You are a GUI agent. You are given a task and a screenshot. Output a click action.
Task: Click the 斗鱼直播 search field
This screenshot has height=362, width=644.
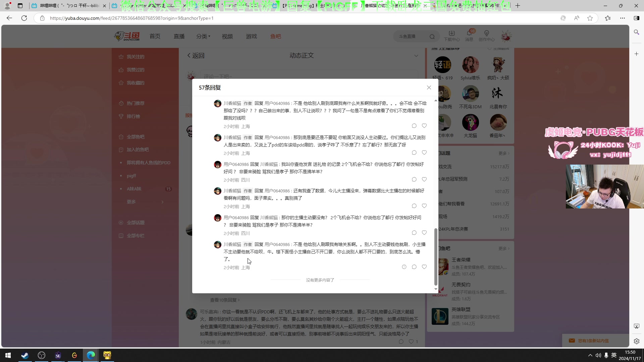click(412, 36)
